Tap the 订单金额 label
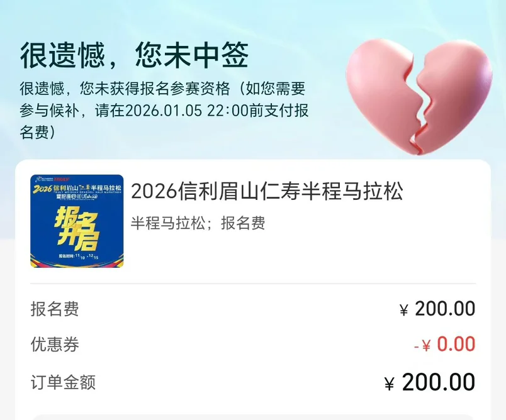Screen dimensions: 506x420 point(63,382)
